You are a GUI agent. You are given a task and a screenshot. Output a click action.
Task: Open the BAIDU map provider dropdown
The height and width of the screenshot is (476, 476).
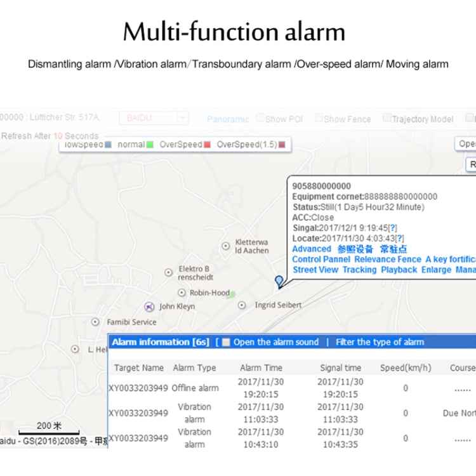coord(182,118)
